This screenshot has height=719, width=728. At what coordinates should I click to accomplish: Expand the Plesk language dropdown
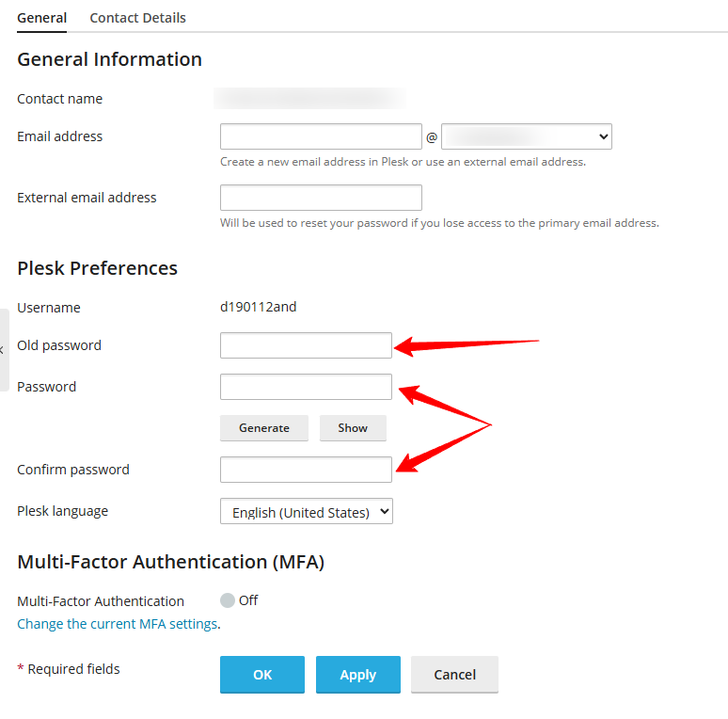(306, 512)
